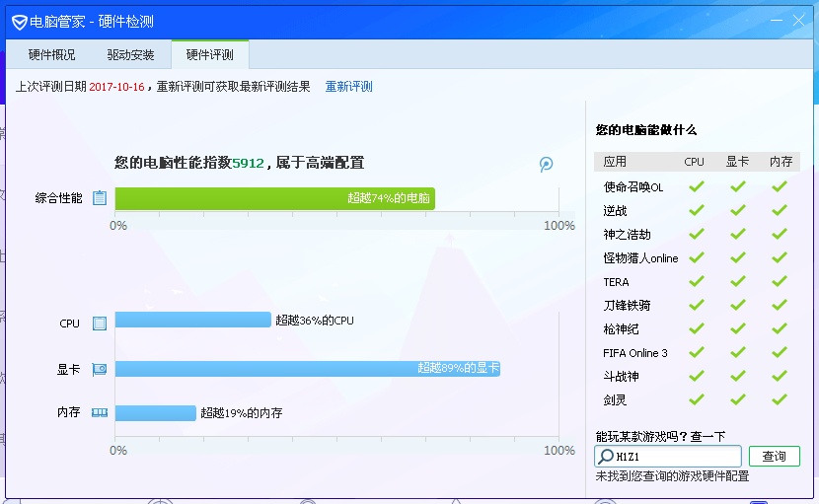
Task: Select the TERA game row
Action: point(697,282)
